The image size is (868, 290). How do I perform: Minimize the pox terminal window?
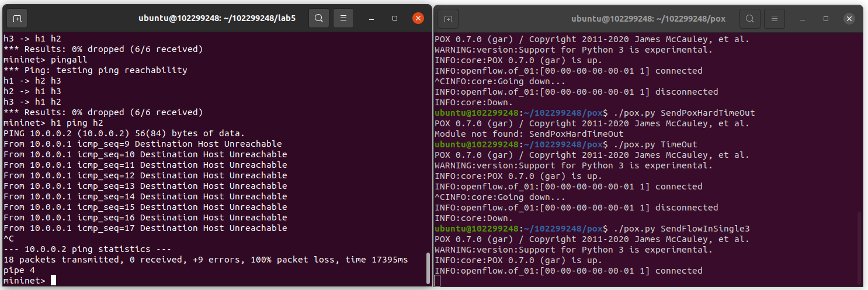point(803,19)
